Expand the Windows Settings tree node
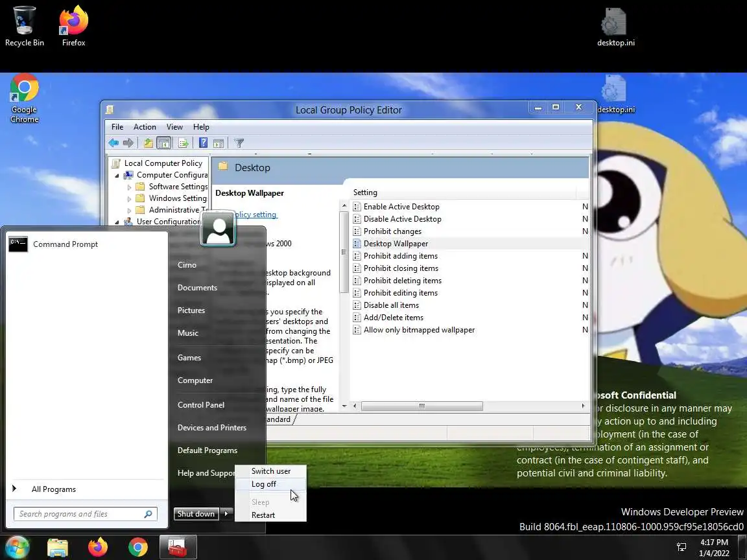747x560 pixels. point(129,198)
